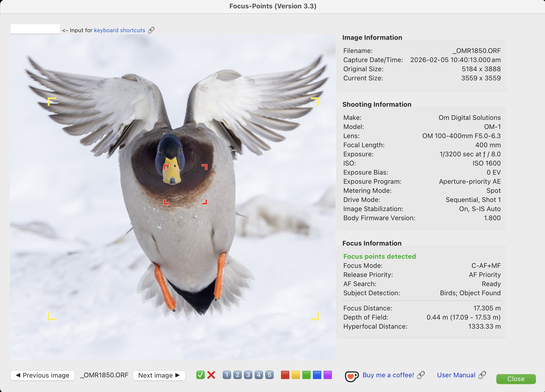Advance to the Next image

pos(159,375)
